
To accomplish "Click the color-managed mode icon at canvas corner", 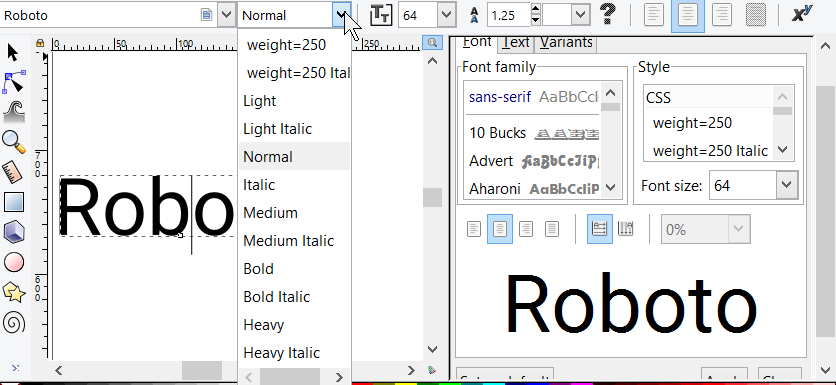I will tap(432, 370).
